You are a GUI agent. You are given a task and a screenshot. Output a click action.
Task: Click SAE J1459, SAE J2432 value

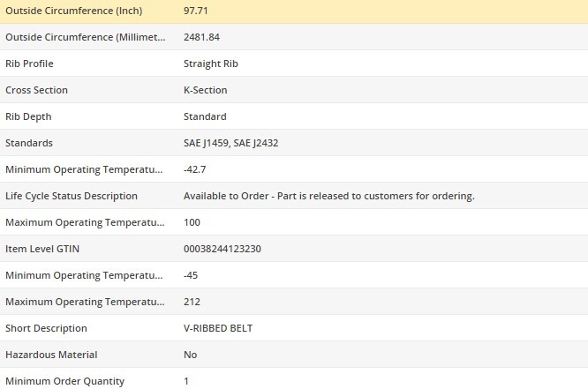[230, 143]
